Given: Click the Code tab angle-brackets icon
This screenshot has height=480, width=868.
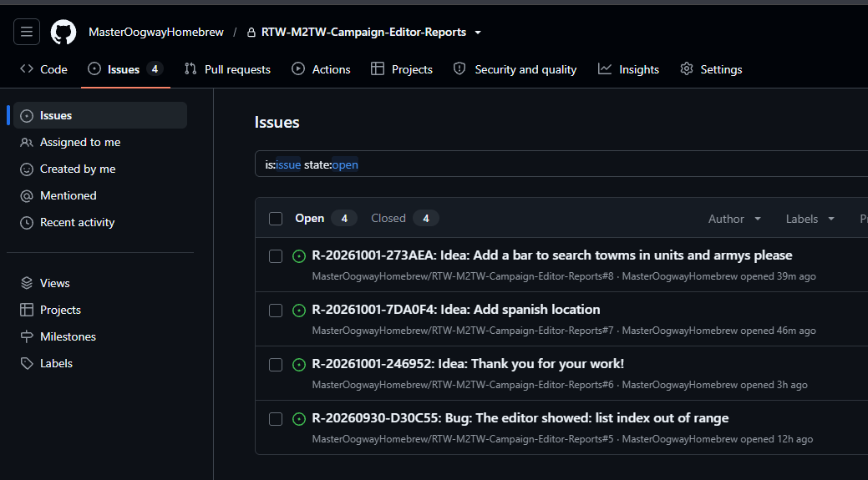Looking at the screenshot, I should tap(27, 68).
